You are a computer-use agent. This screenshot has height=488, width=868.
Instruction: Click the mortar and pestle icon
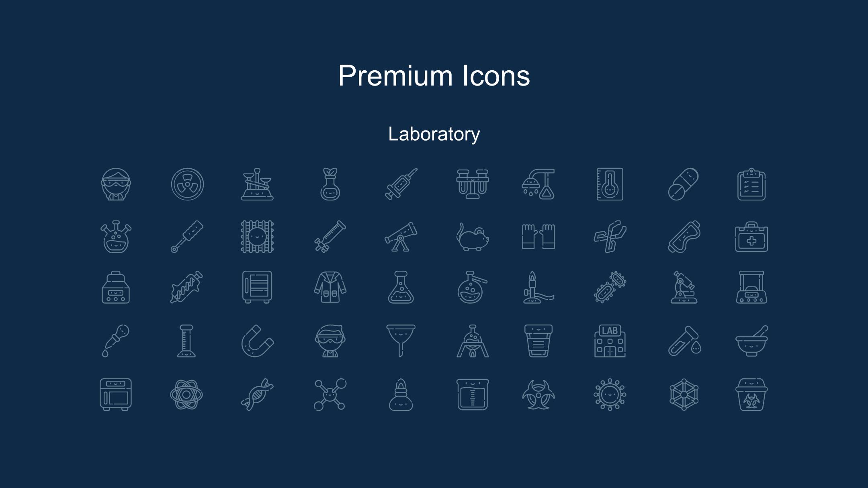[751, 341]
